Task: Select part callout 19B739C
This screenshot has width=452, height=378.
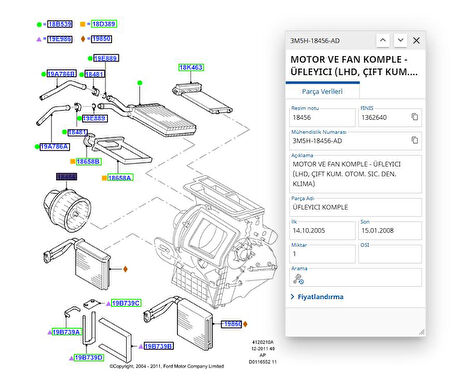Action: [x=126, y=303]
